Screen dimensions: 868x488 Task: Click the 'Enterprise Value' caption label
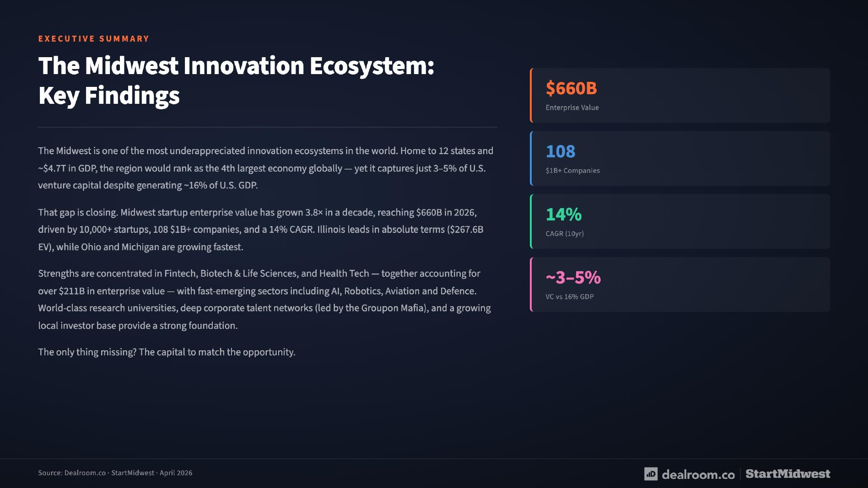point(572,107)
